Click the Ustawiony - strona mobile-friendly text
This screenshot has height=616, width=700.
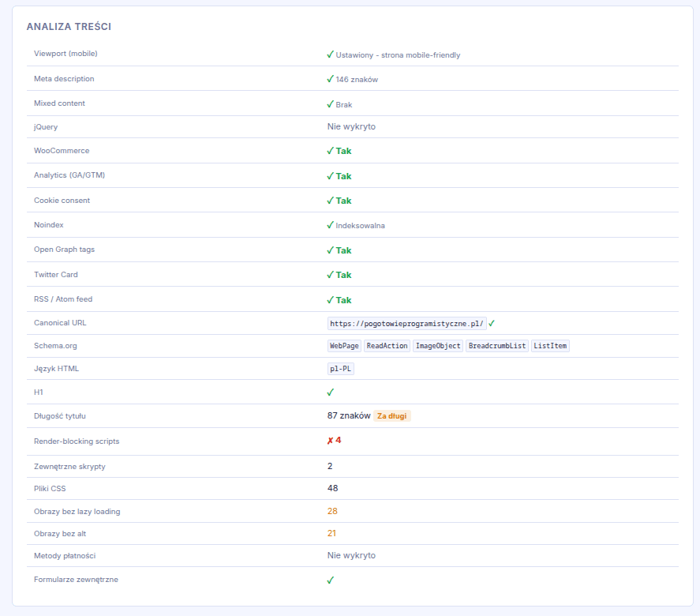(x=398, y=55)
